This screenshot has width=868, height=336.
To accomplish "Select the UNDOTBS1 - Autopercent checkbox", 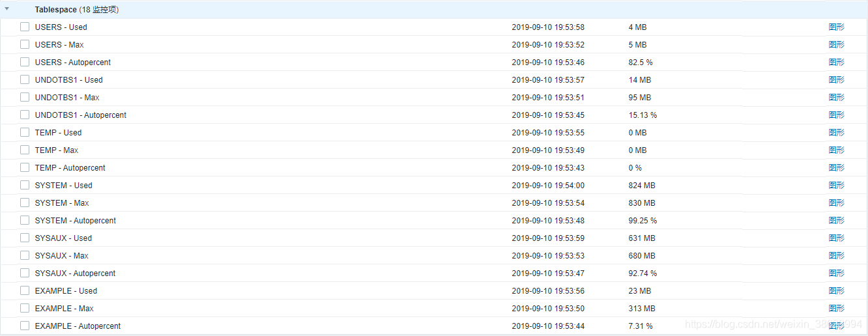I will 25,115.
